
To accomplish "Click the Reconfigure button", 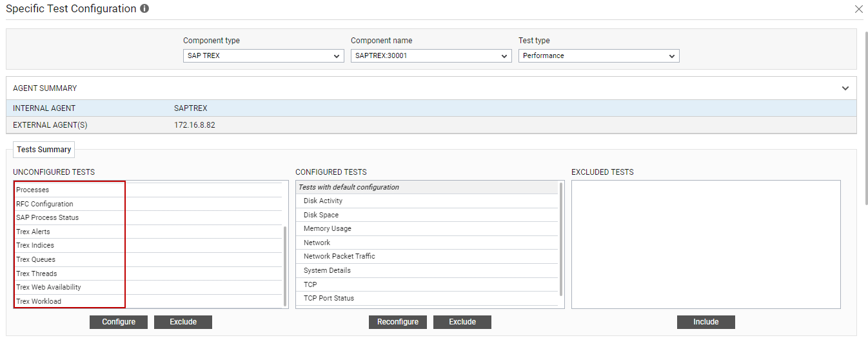I will pos(398,322).
